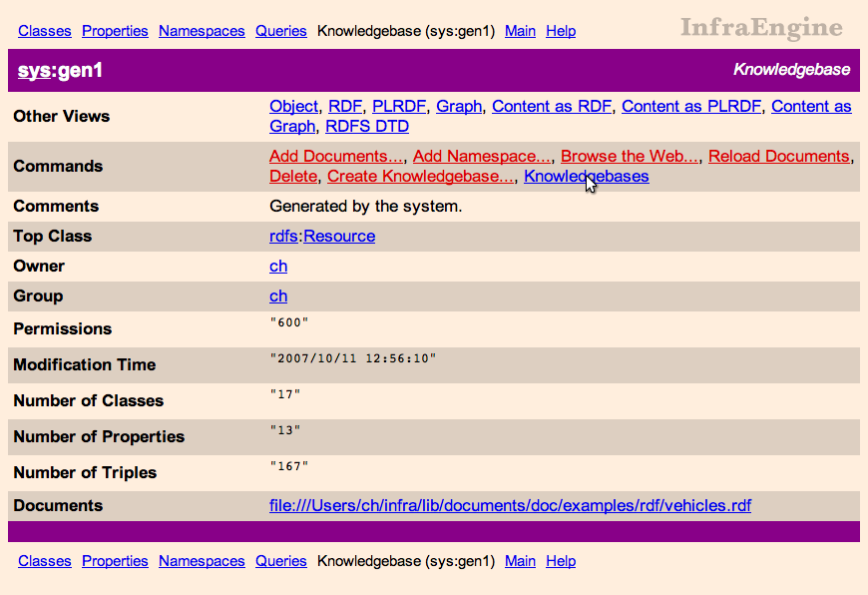Switch to the Object view
Image resolution: width=868 pixels, height=595 pixels.
[x=293, y=106]
